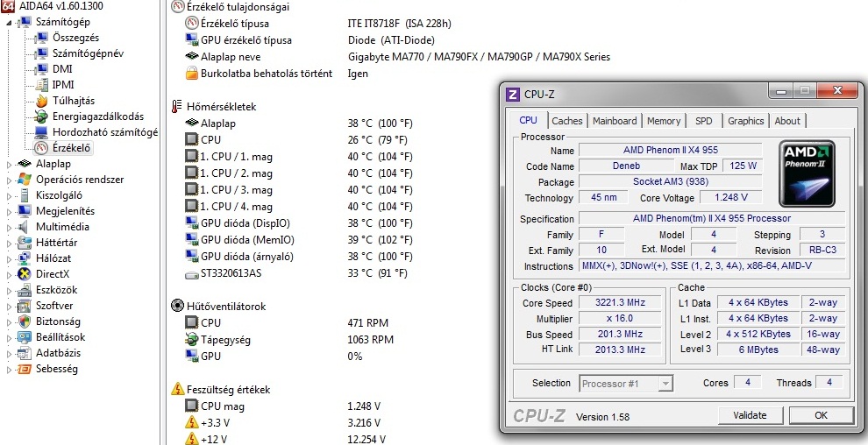Click the Hordozható számítógép laptop icon
The height and width of the screenshot is (445, 868).
[x=41, y=132]
